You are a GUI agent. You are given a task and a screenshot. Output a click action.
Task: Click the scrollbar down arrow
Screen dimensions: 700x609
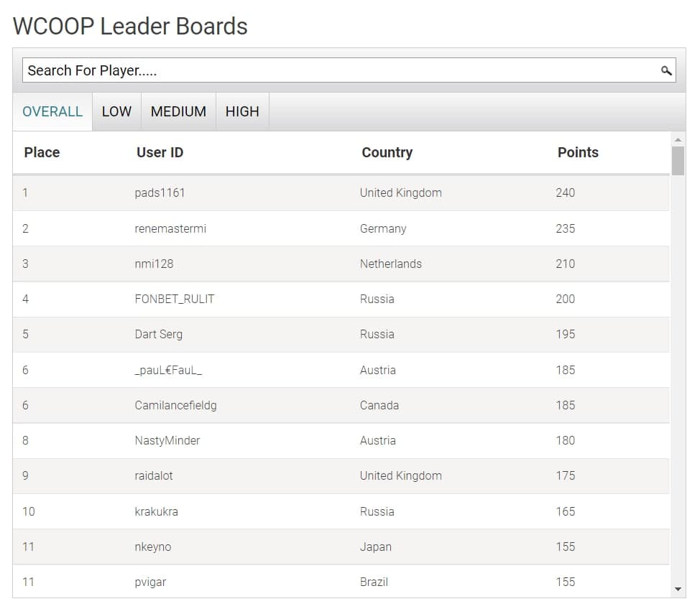coord(678,589)
